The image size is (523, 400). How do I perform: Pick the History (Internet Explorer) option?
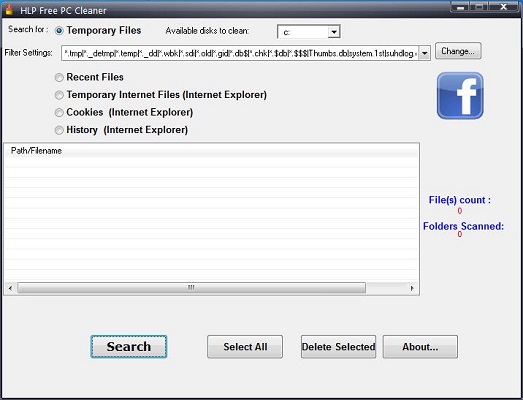click(x=59, y=130)
